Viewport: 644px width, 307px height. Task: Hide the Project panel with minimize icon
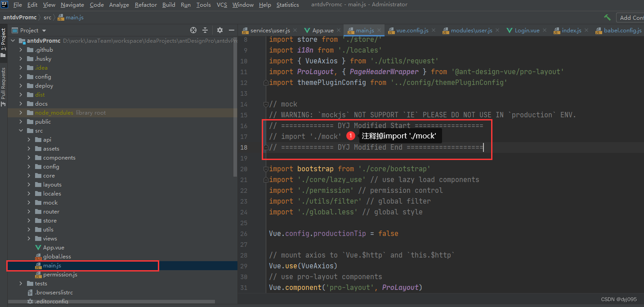[x=232, y=30]
